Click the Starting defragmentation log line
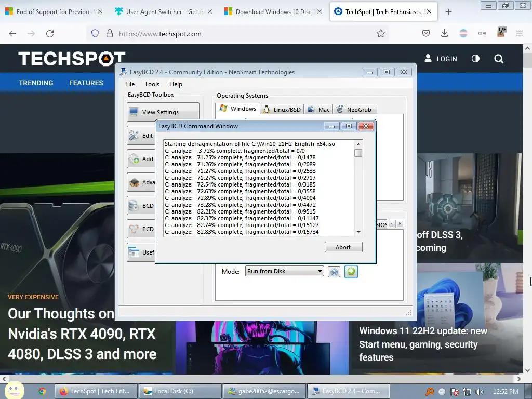The height and width of the screenshot is (399, 532). point(250,144)
